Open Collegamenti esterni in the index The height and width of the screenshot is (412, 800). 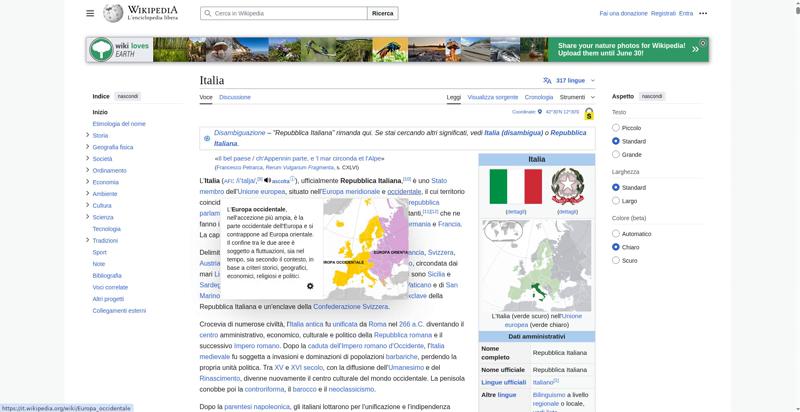click(119, 311)
